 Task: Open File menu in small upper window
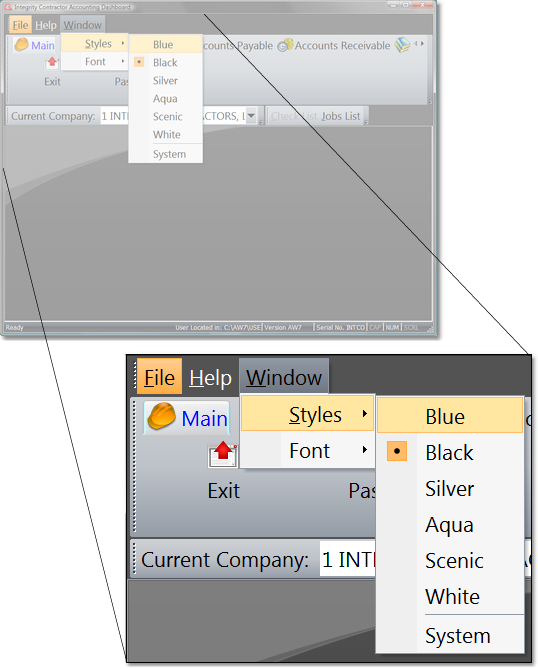coord(20,25)
